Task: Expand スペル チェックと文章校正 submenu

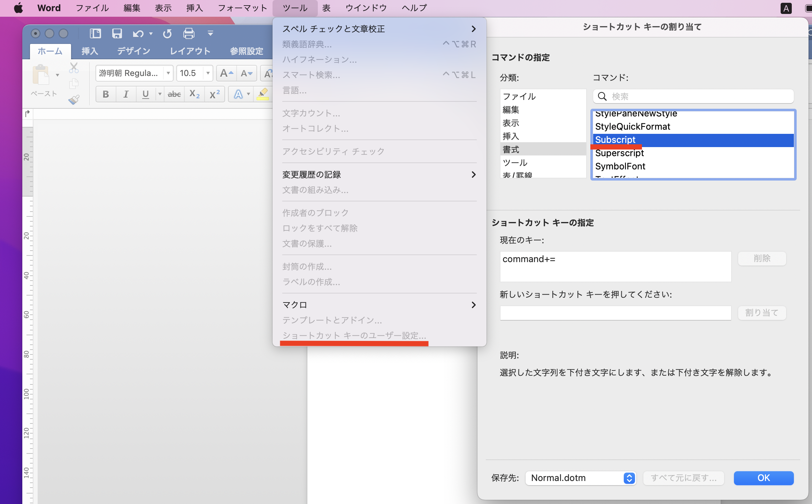Action: click(379, 29)
